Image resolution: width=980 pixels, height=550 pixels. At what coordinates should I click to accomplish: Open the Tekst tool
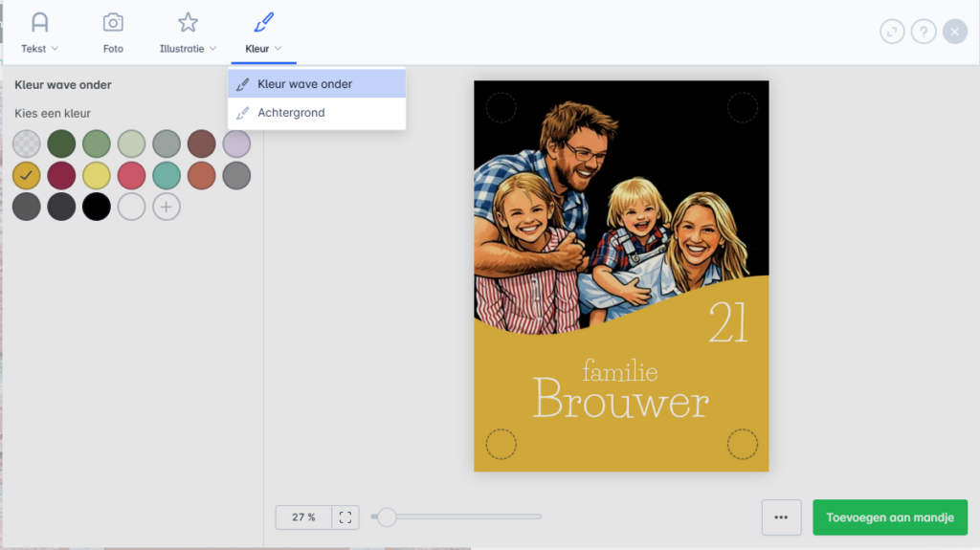[39, 33]
